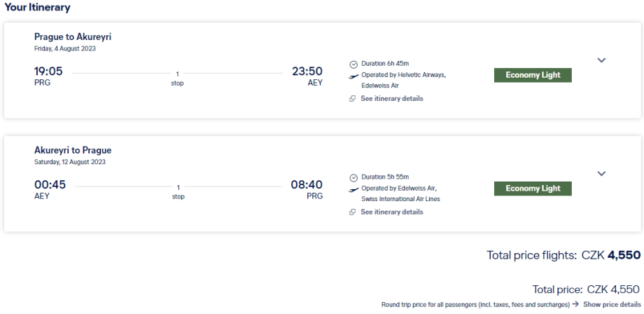The height and width of the screenshot is (314, 644).
Task: Click the Akureyri to Prague heading
Action: pyautogui.click(x=73, y=150)
